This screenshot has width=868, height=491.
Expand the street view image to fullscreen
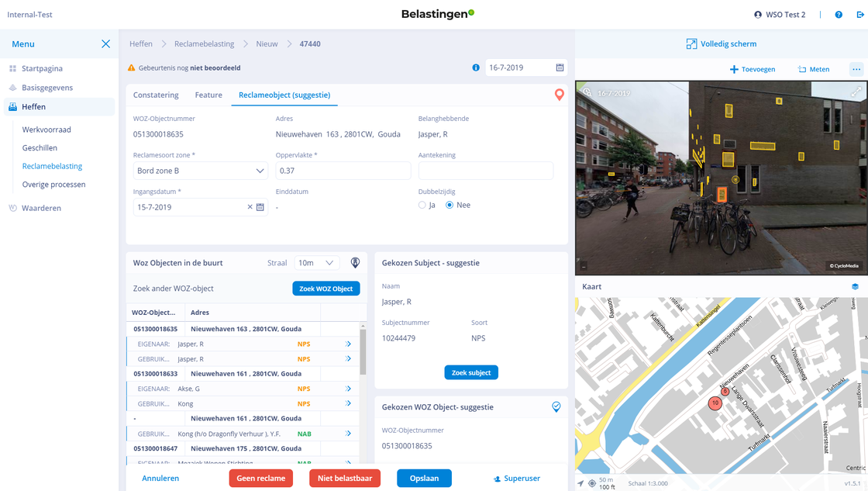pos(856,92)
